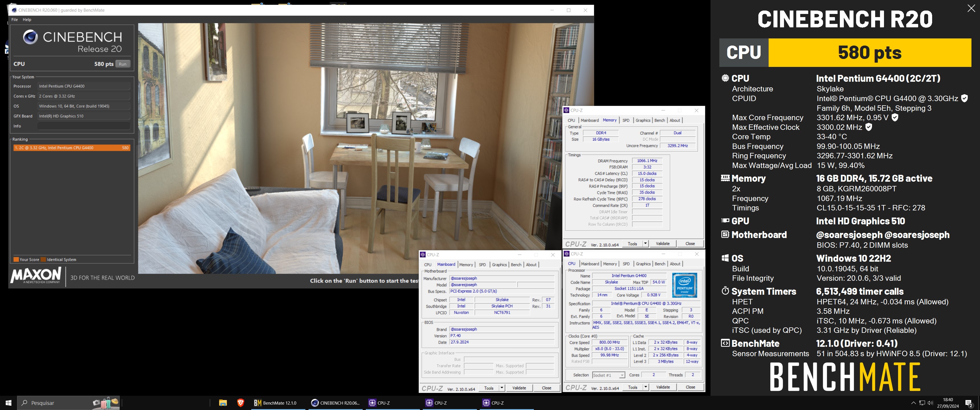Click the Intel Pentium inside logo in CPU-Z
This screenshot has height=410, width=980.
coord(684,285)
